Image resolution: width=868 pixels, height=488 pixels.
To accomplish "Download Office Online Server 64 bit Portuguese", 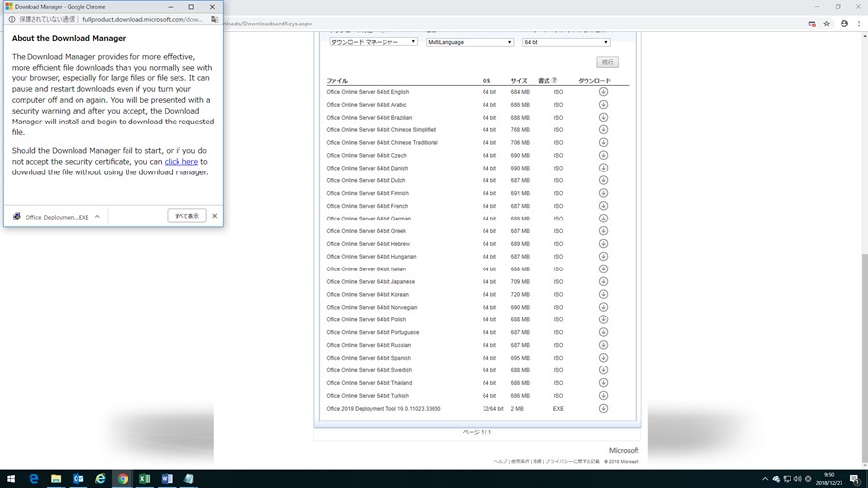I will coord(603,332).
